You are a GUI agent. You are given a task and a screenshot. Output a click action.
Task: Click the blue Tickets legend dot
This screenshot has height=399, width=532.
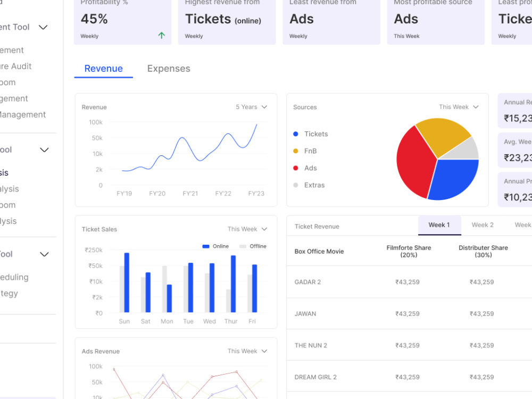point(295,134)
